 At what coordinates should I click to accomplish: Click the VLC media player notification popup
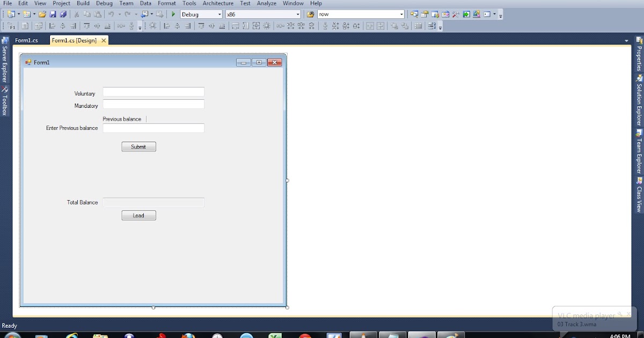tap(594, 319)
